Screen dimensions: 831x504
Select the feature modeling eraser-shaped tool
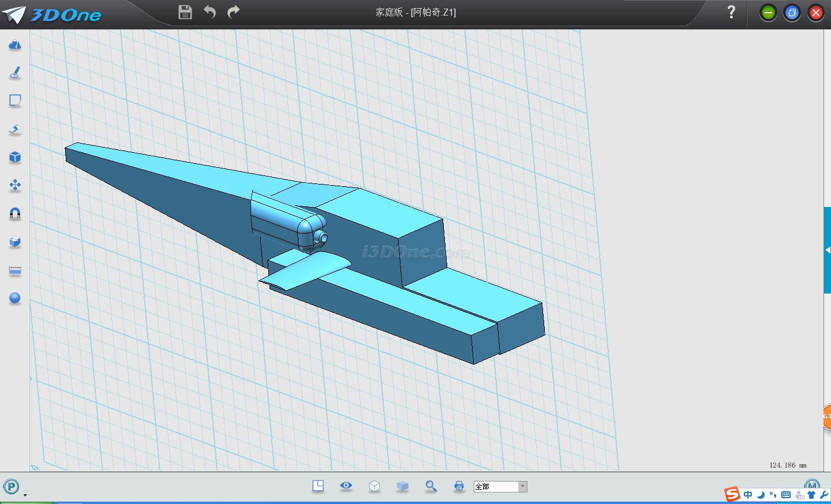point(15,129)
